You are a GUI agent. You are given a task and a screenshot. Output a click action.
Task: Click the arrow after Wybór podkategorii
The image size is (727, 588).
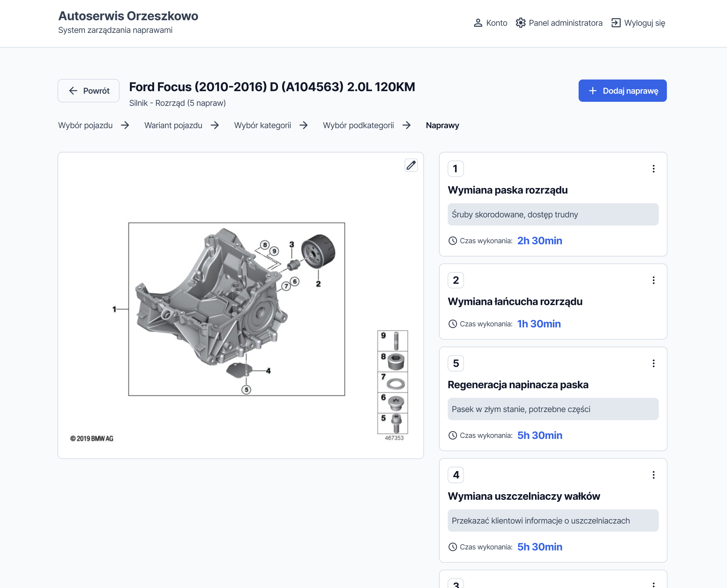click(x=407, y=125)
